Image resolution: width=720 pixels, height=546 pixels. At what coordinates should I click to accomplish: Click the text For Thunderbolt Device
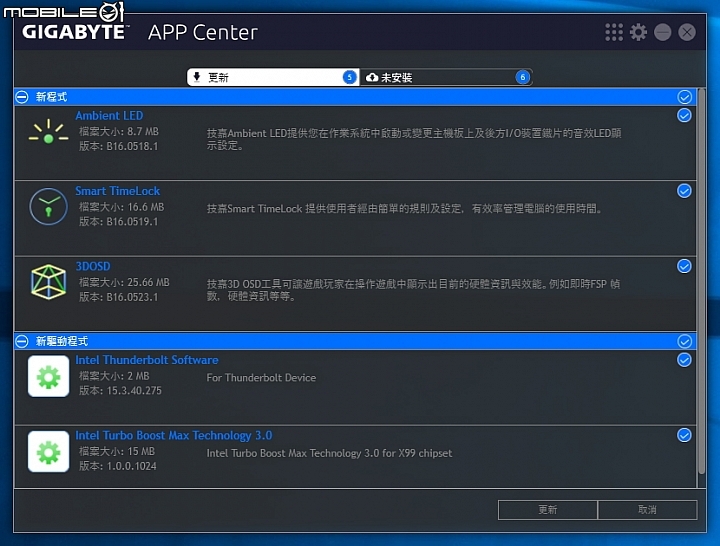261,378
